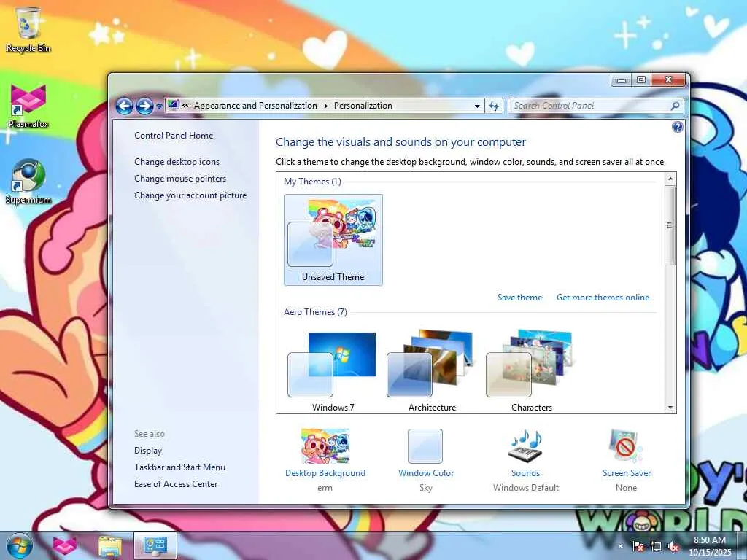Open Change desktop icons link
The width and height of the screenshot is (747, 560).
pyautogui.click(x=177, y=162)
